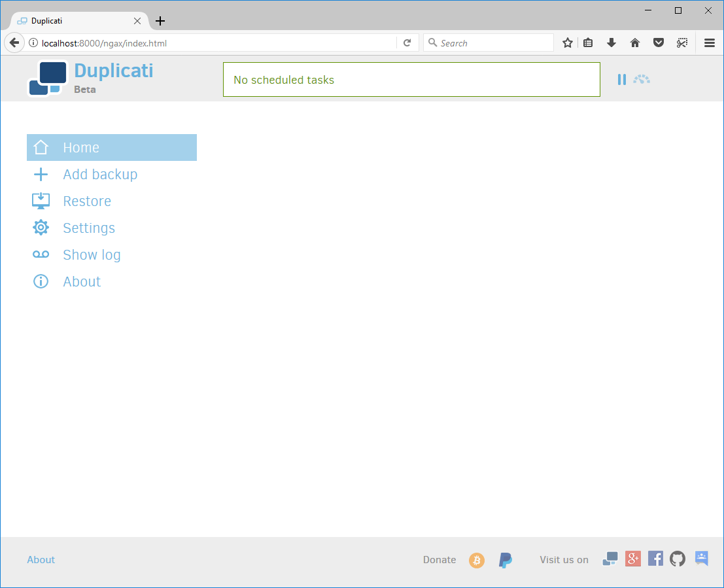The height and width of the screenshot is (588, 724).
Task: Pause the Duplicati server
Action: (622, 79)
